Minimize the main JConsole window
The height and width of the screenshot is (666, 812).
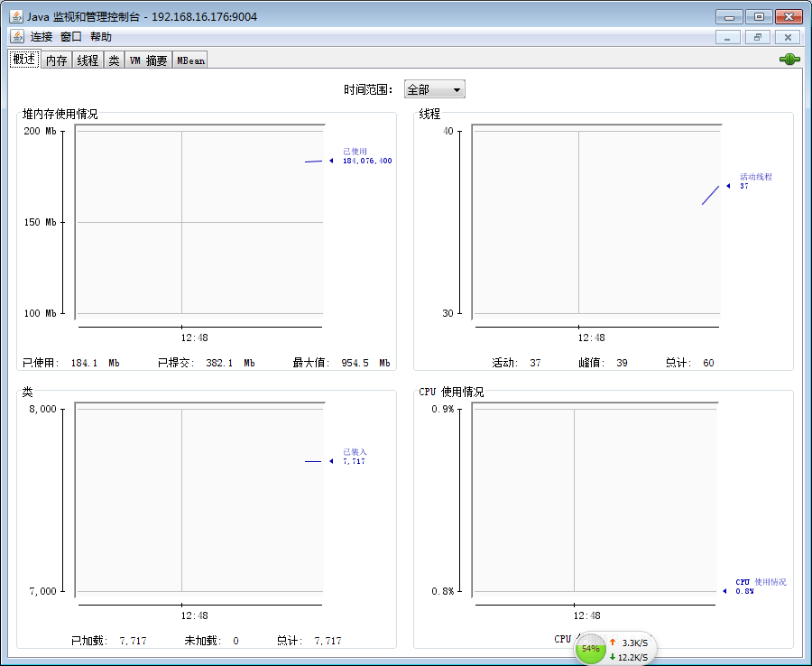[729, 17]
